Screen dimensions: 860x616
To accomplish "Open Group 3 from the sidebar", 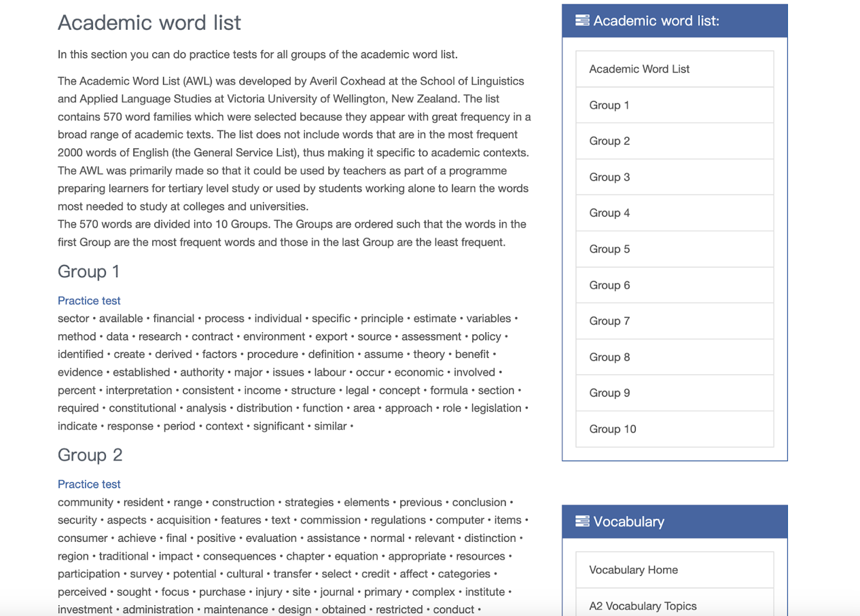I will 609,177.
